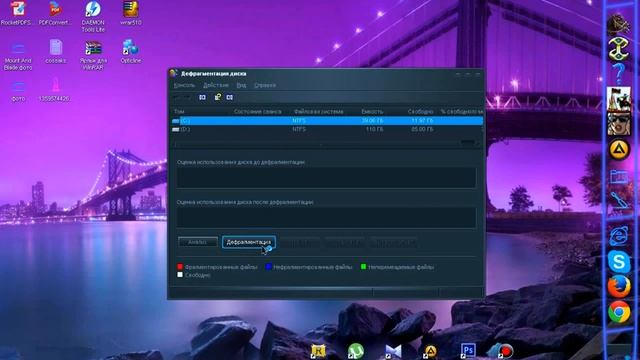Screen dimensions: 640x360
Task: Launch Photoshop from the bottom dock
Action: [x=468, y=351]
